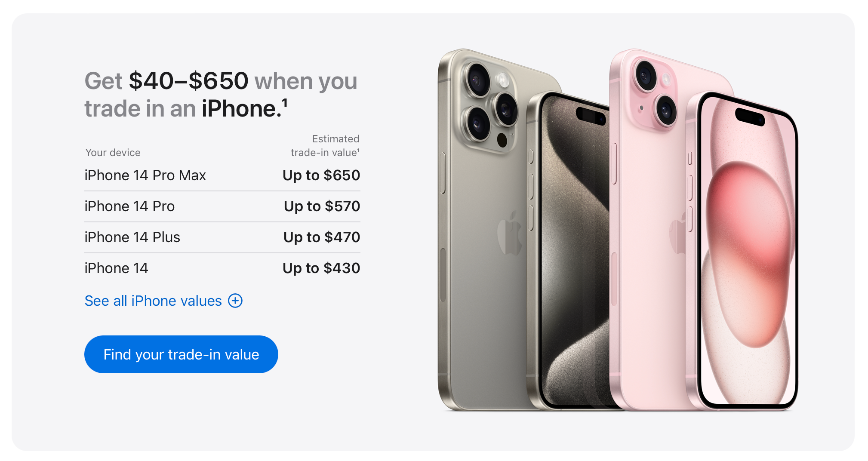This screenshot has height=461, width=868.
Task: Click the Up to $470 trade-in value
Action: pos(322,237)
